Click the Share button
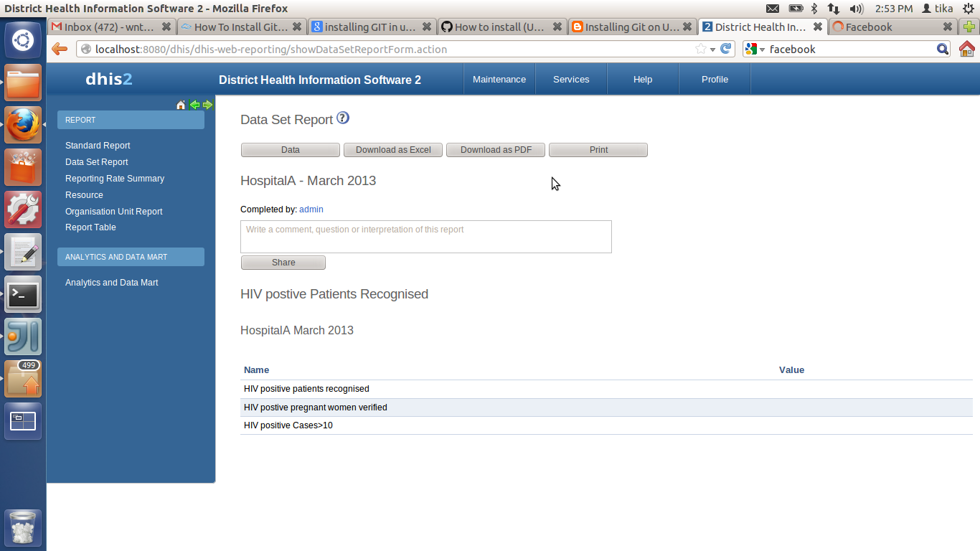This screenshot has height=551, width=980. 283,263
